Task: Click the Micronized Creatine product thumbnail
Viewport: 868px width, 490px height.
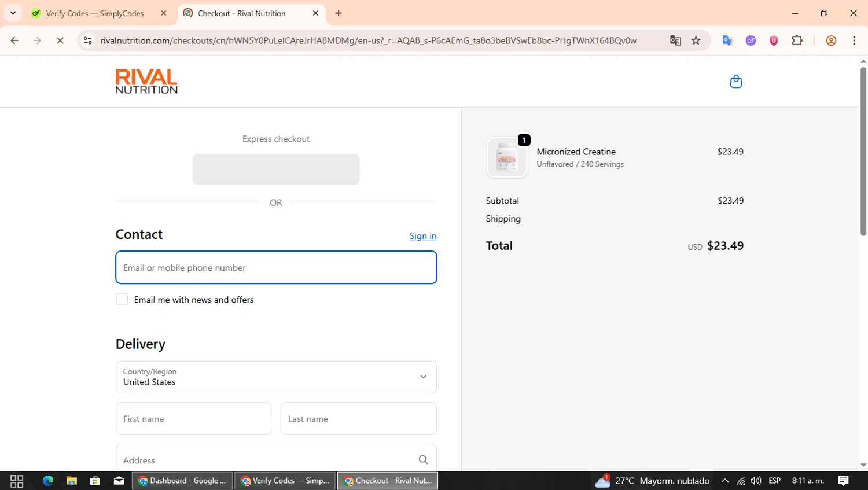Action: coord(507,157)
